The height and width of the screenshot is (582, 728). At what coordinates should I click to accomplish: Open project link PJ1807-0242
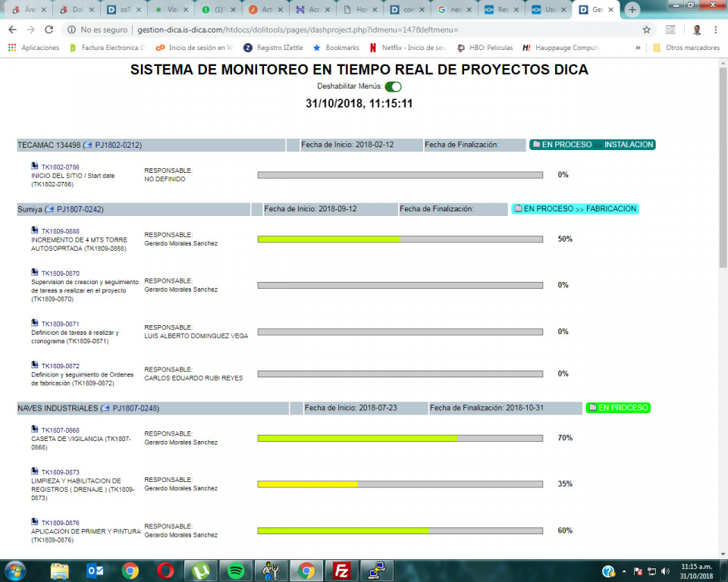[x=79, y=209]
